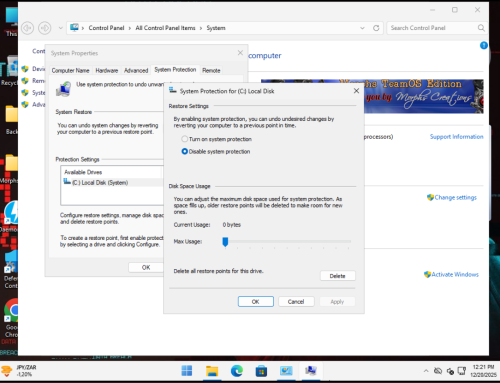
Task: Open Windows Start menu icon
Action: tap(187, 371)
